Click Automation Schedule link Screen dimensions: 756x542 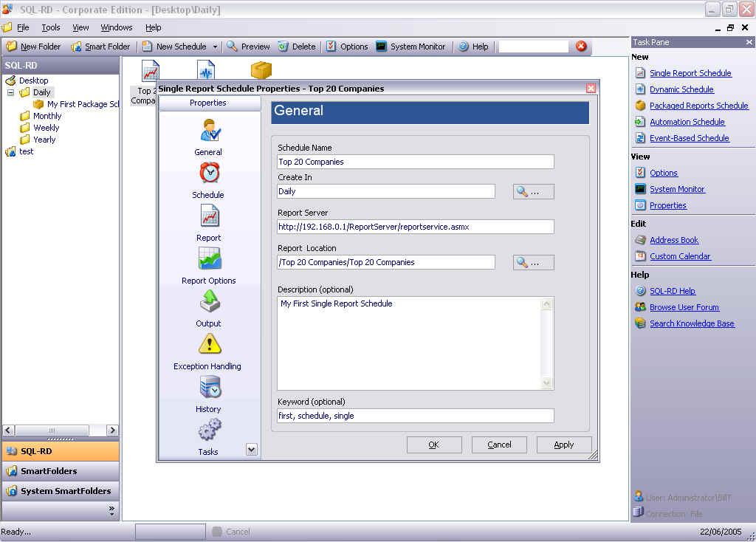tap(687, 122)
